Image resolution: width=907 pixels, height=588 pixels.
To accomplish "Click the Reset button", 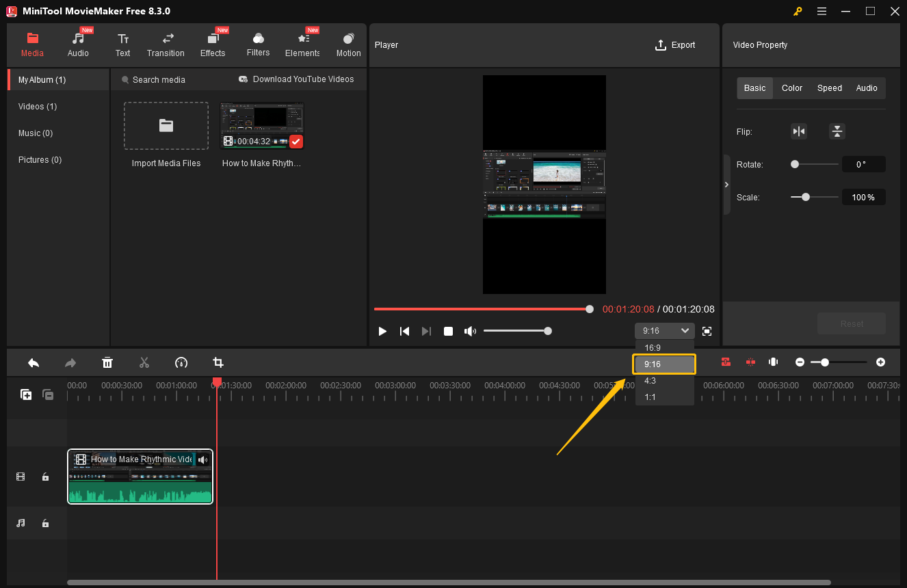I will tap(852, 323).
